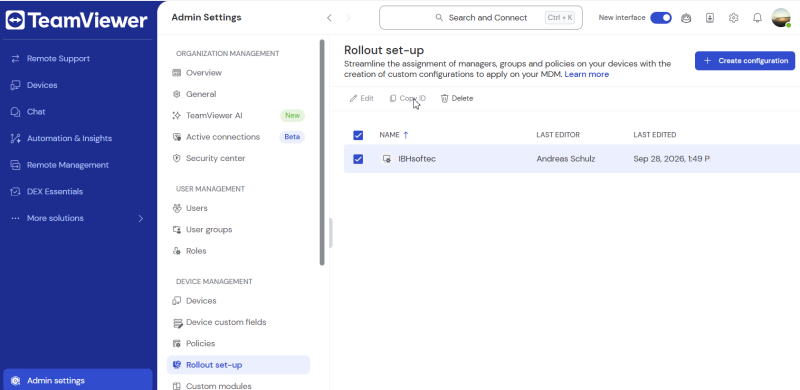800x390 pixels.
Task: Click the TeamViewer logo
Action: 77,20
